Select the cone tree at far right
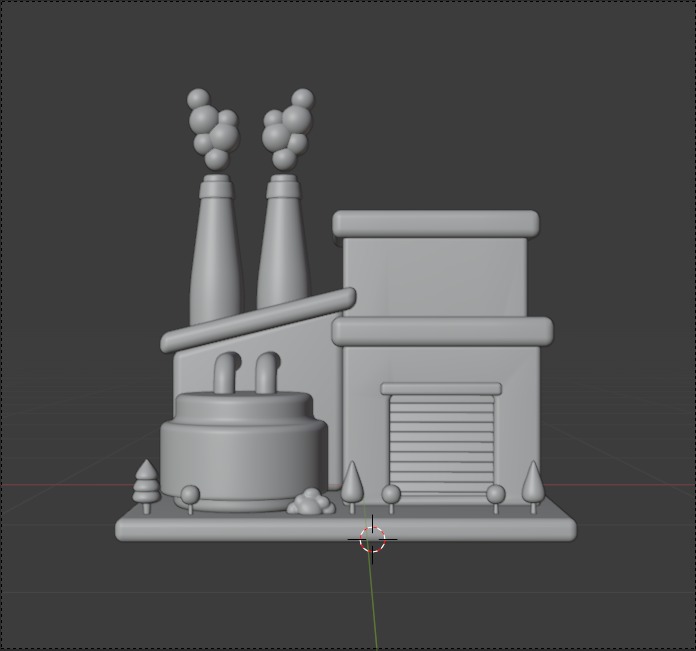Screen dimensions: 696x651 coord(533,487)
